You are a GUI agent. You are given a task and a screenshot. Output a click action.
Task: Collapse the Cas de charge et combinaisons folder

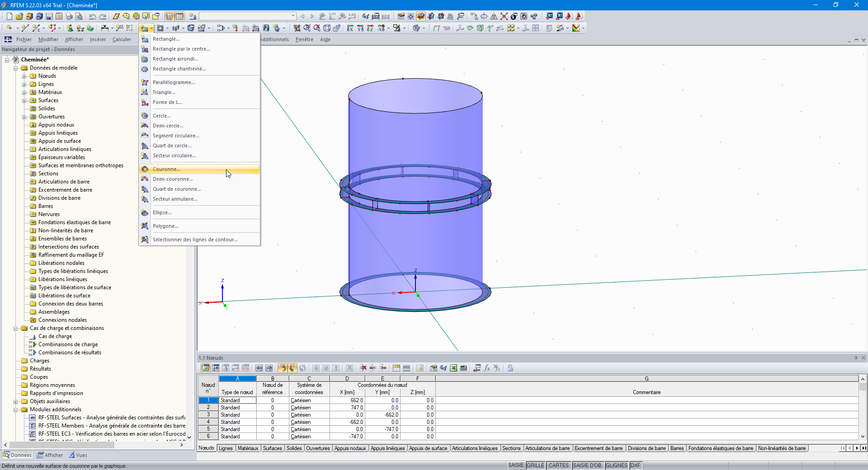click(16, 329)
